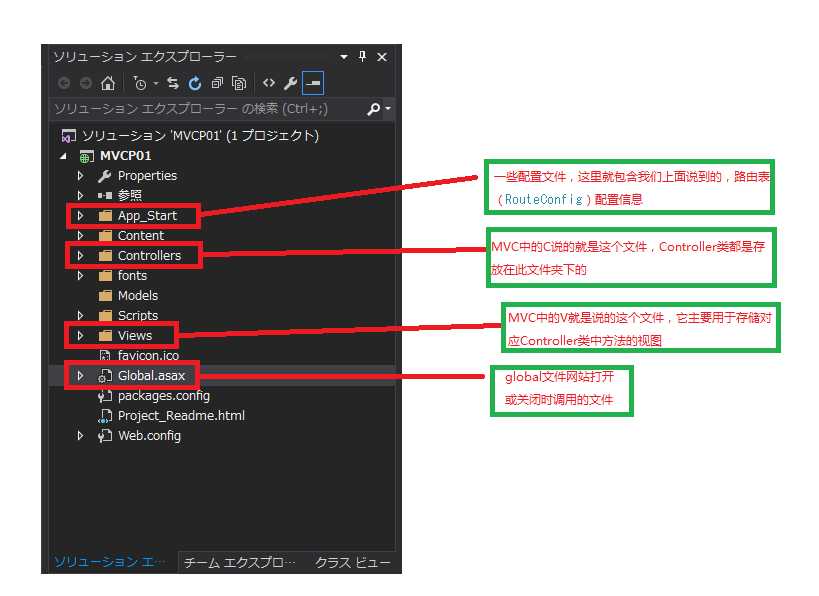Select the Web.config file label
The image size is (819, 596).
point(149,436)
